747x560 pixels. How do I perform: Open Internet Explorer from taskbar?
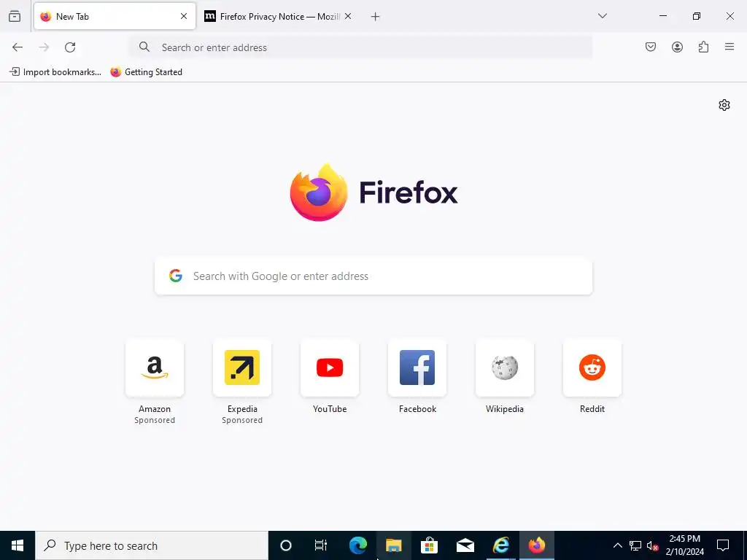500,545
